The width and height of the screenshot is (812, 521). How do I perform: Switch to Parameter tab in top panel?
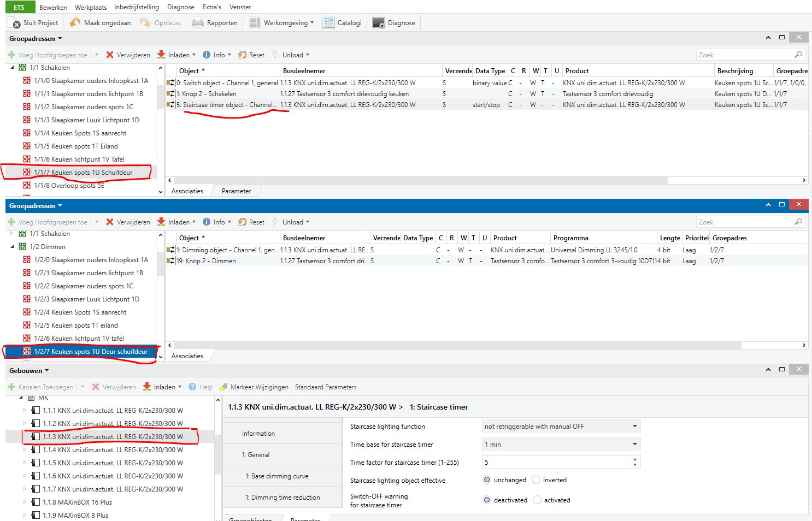[236, 191]
